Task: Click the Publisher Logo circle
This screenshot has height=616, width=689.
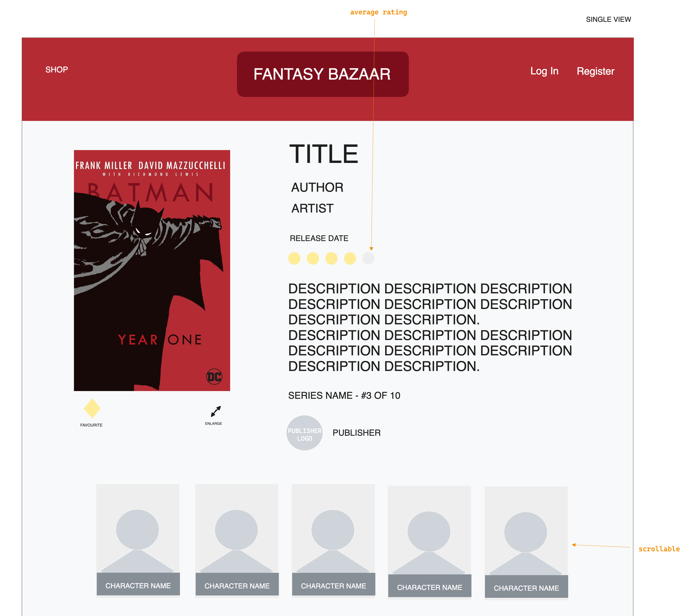Action: [304, 433]
